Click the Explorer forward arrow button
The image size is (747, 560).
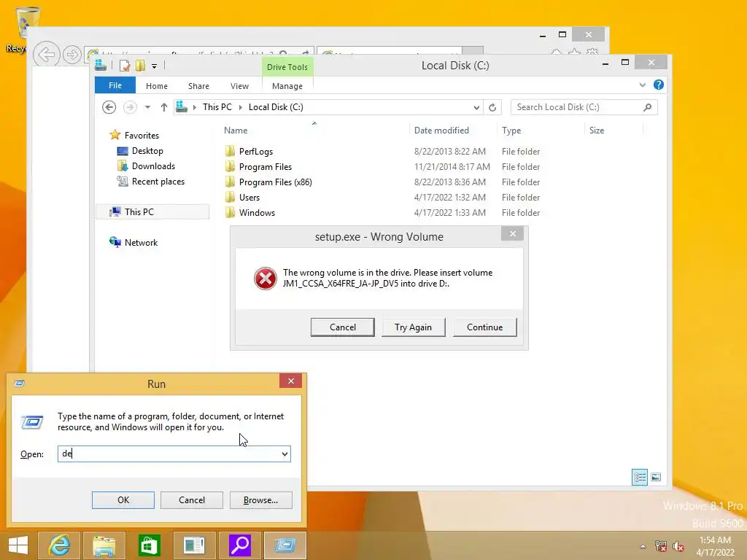click(x=130, y=107)
